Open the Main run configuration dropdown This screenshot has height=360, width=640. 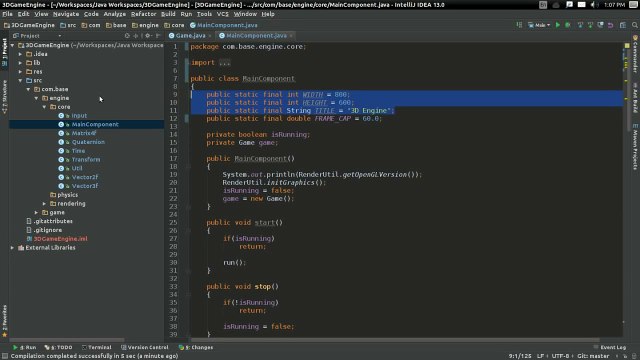pyautogui.click(x=539, y=25)
